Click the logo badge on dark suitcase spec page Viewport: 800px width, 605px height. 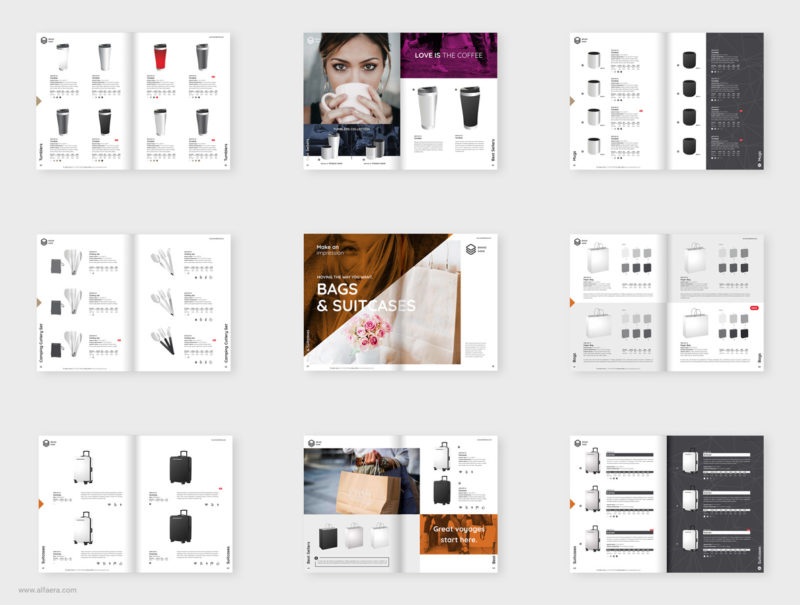[x=578, y=440]
